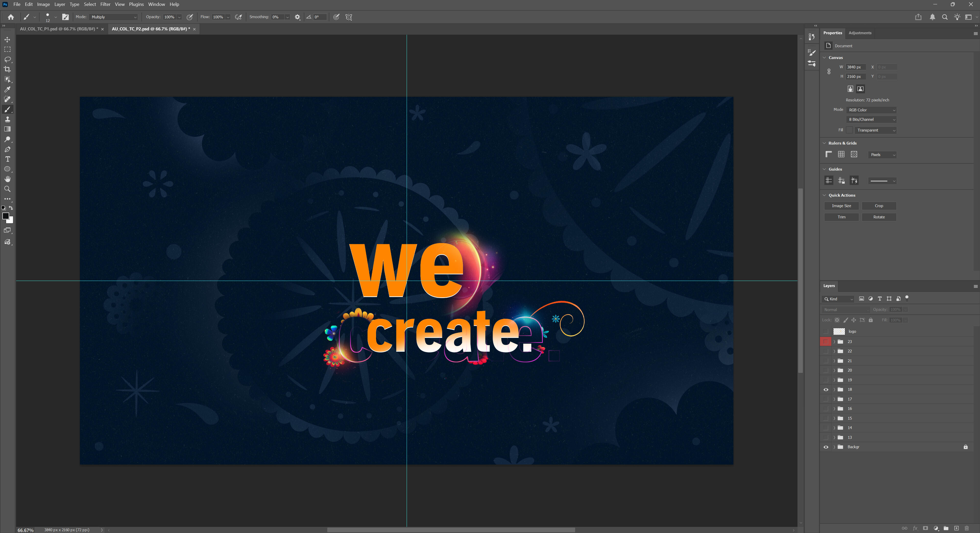Show the logo layer
This screenshot has height=533, width=980.
tap(826, 331)
